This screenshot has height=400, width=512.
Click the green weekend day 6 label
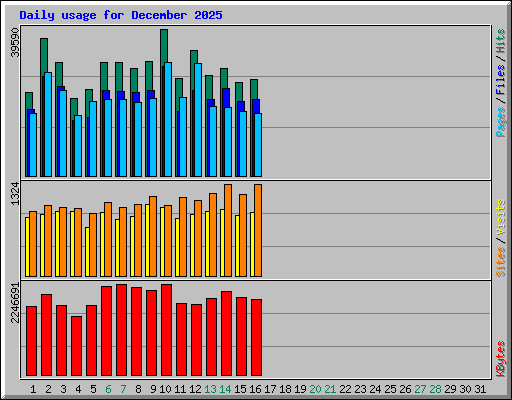coord(108,389)
